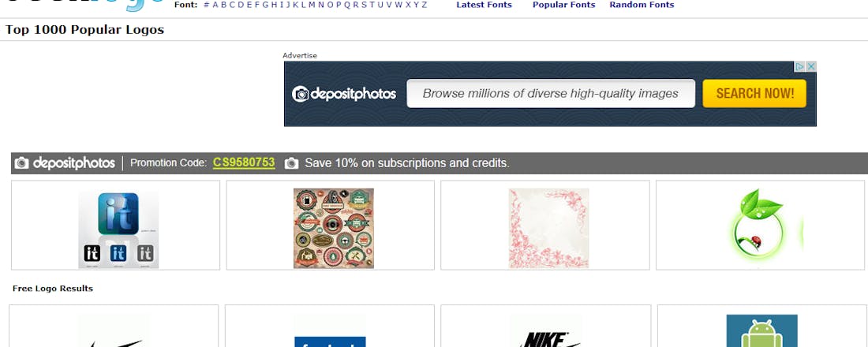
Task: Open the blue Facebook logo thumbnail
Action: 330,331
